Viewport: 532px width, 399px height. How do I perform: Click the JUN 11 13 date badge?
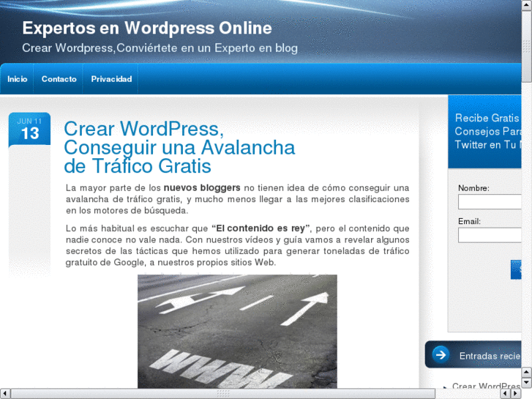(x=29, y=130)
